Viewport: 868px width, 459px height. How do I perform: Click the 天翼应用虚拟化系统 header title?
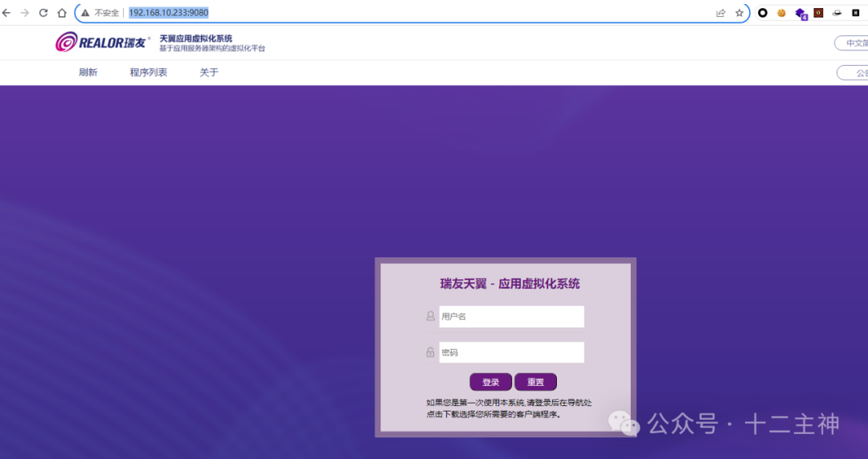pos(196,39)
